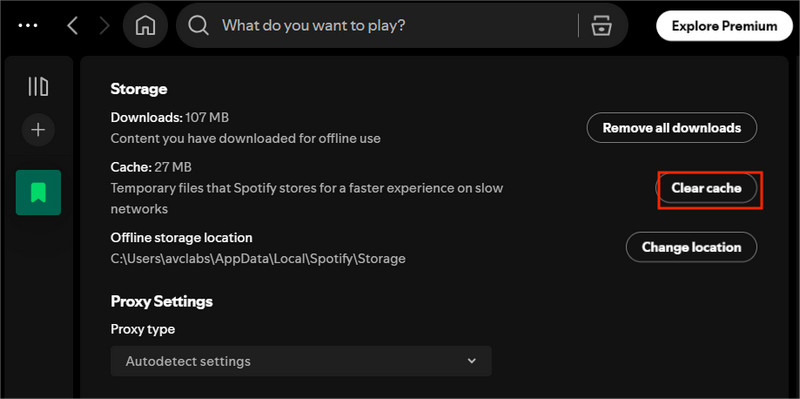Screen dimensions: 800x399
Task: Click the C:\Users\avclabs storage path text
Action: point(258,259)
